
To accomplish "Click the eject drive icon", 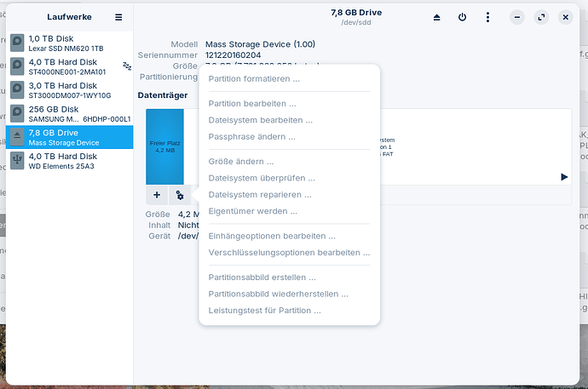I will point(437,16).
